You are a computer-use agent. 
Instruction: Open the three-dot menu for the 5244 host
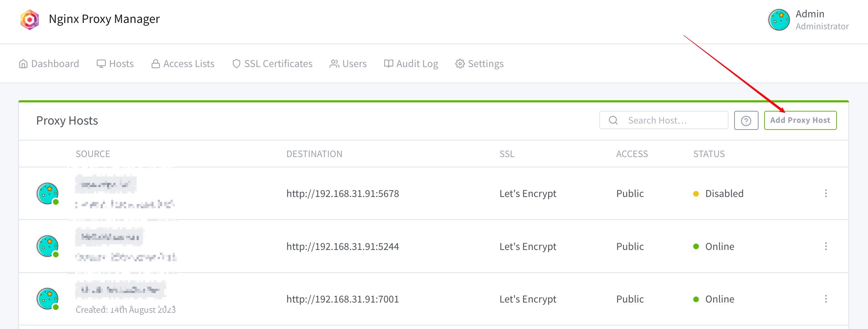[x=826, y=246]
